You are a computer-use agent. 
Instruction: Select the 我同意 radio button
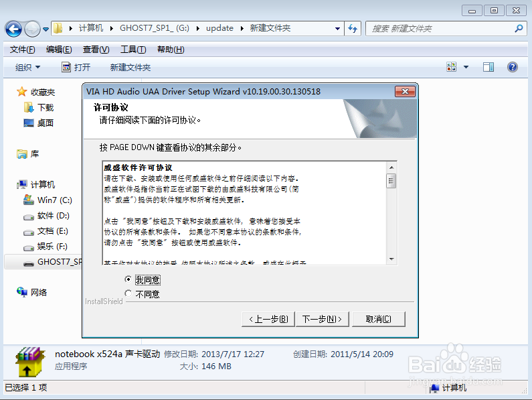(128, 279)
